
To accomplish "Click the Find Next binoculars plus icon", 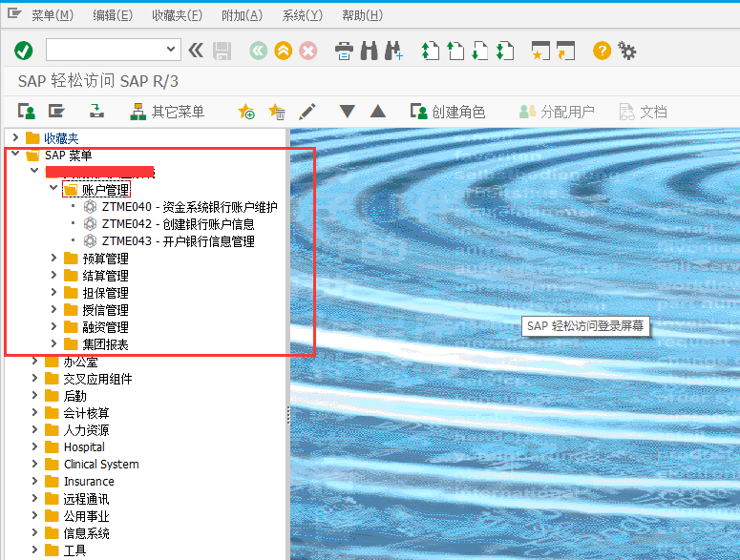I will tap(393, 51).
